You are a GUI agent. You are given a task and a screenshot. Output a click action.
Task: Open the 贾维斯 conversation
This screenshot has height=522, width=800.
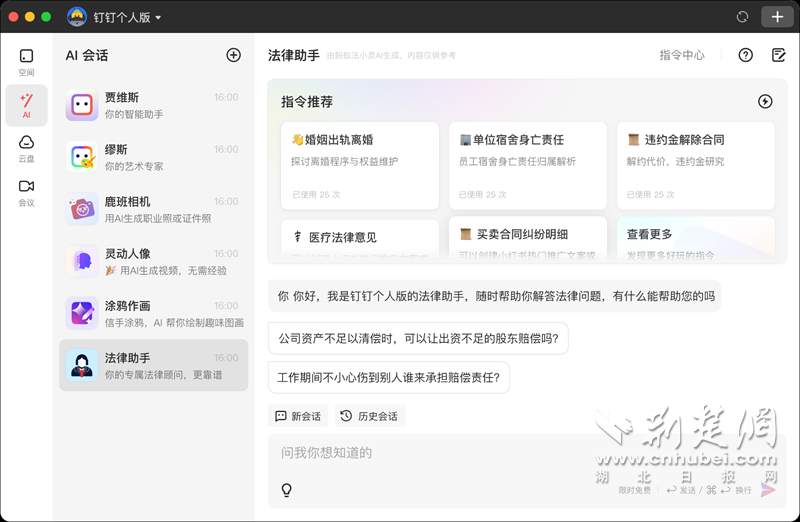tap(154, 105)
